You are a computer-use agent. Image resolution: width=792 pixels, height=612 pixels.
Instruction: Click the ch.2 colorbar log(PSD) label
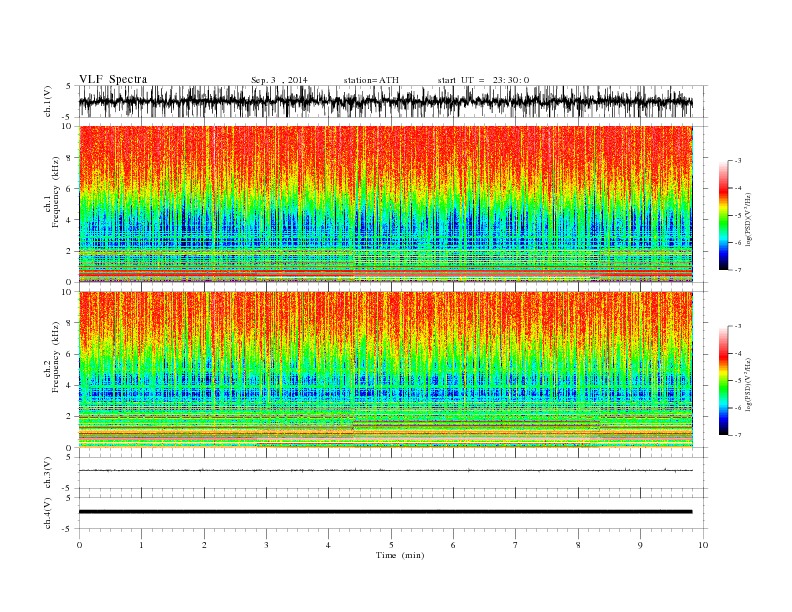(x=749, y=383)
